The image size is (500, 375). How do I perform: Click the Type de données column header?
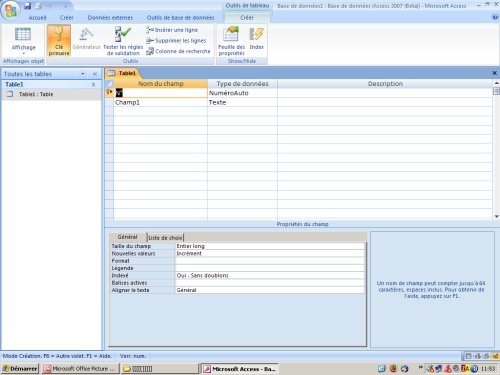coord(242,84)
